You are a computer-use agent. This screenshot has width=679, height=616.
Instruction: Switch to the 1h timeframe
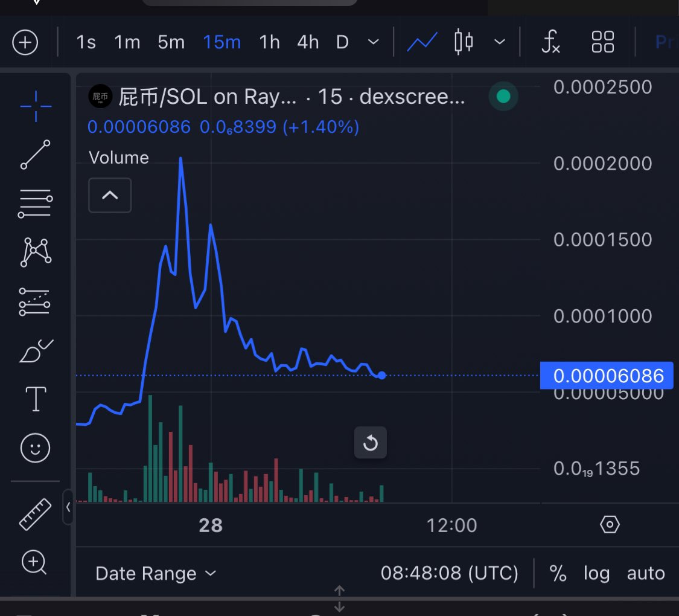point(269,42)
